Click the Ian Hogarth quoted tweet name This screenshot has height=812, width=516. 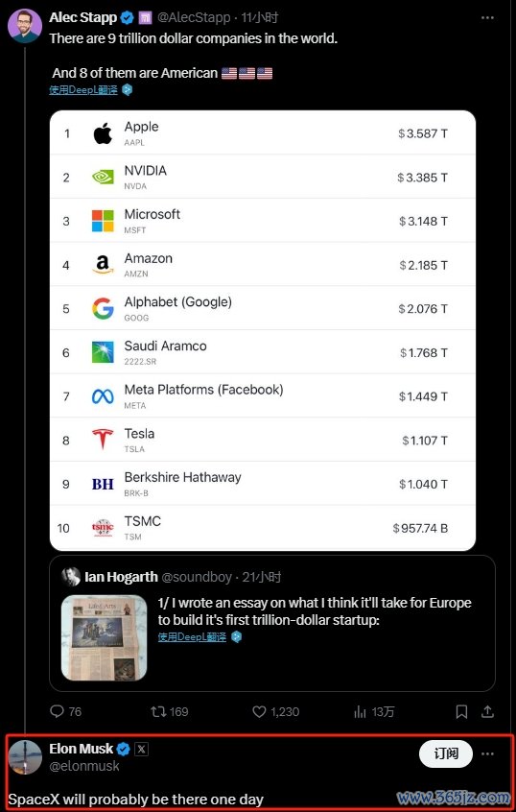tap(121, 577)
